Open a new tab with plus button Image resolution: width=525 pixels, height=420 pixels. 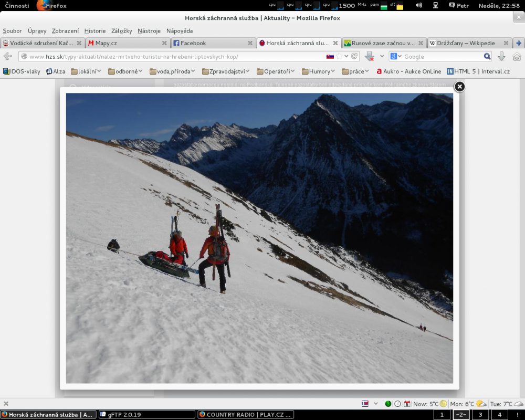(519, 43)
